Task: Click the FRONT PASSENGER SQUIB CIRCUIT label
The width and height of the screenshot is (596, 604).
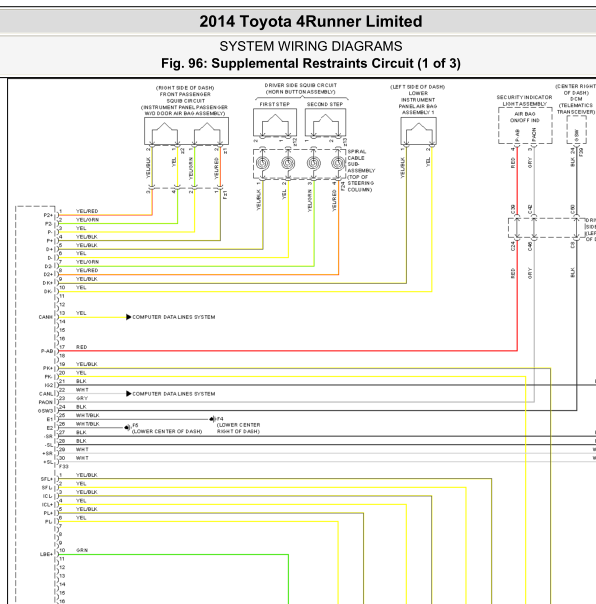Action: (185, 101)
